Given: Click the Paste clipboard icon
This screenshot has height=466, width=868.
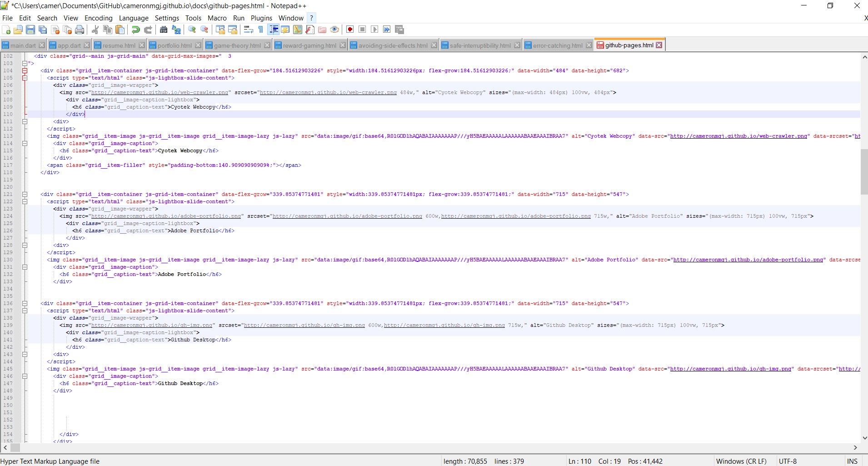Looking at the screenshot, I should (x=120, y=30).
